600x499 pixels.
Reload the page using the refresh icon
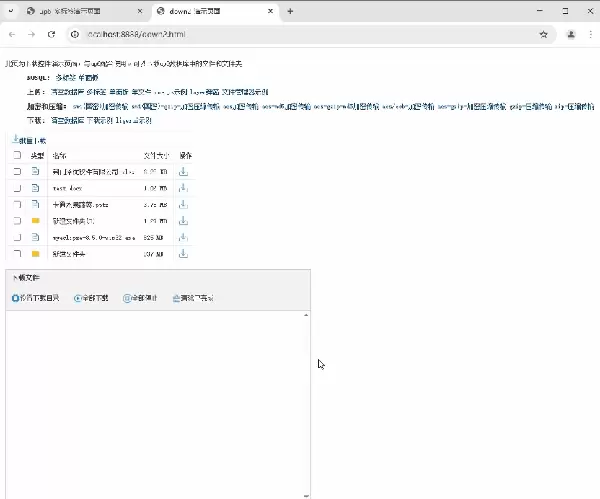pos(53,33)
